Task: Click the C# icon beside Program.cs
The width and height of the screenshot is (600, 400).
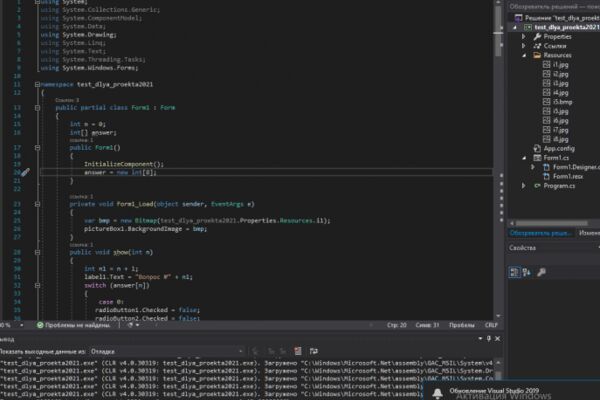Action: [x=537, y=186]
